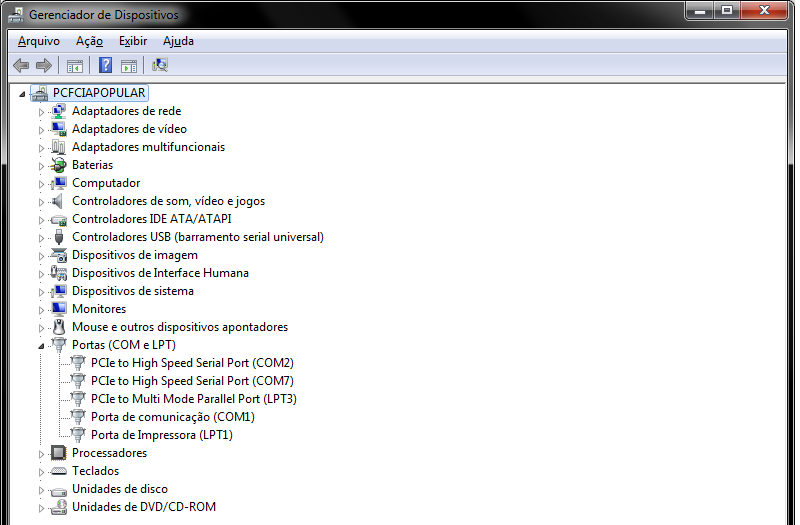Click the disk drives icon

(59, 490)
